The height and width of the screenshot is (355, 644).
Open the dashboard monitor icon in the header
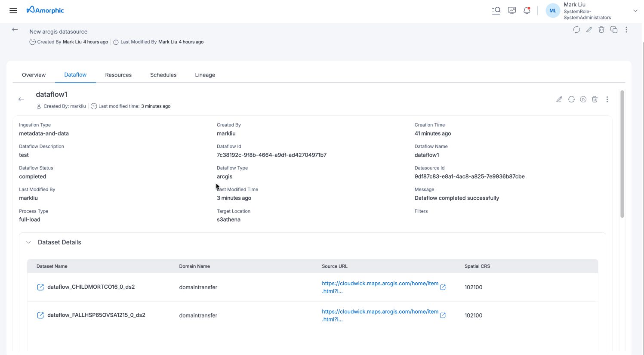pos(512,10)
